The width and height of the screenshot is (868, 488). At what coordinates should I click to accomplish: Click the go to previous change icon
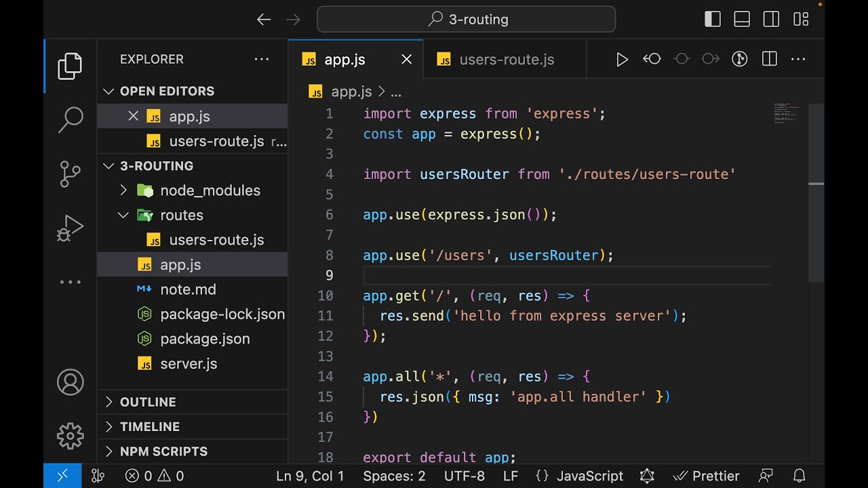(652, 60)
